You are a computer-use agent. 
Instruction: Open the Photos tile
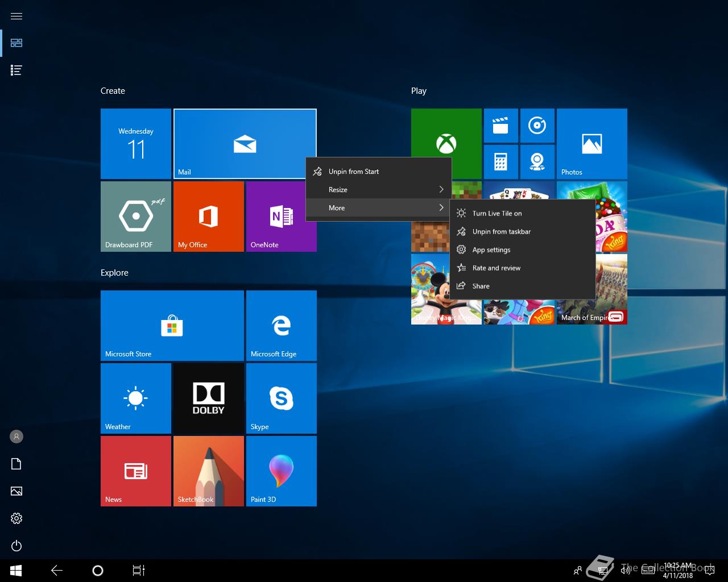[x=592, y=144]
